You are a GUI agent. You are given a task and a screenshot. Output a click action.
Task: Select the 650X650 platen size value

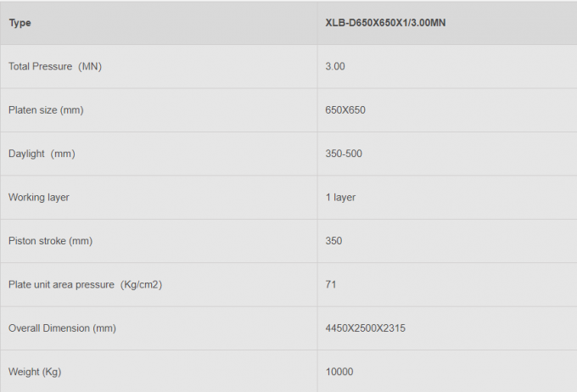click(x=345, y=110)
